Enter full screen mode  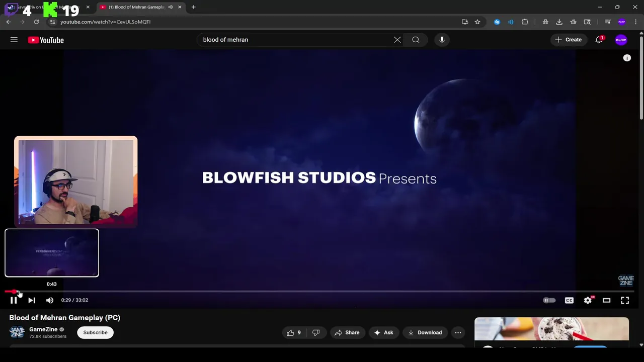625,300
